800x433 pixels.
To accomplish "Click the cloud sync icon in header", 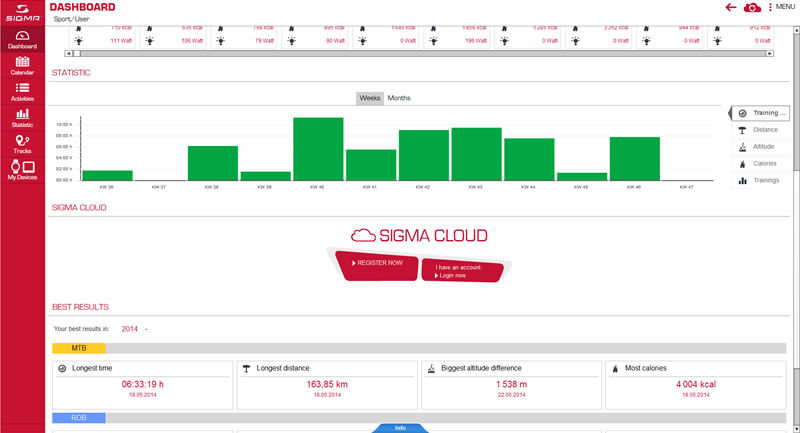I will tap(752, 7).
